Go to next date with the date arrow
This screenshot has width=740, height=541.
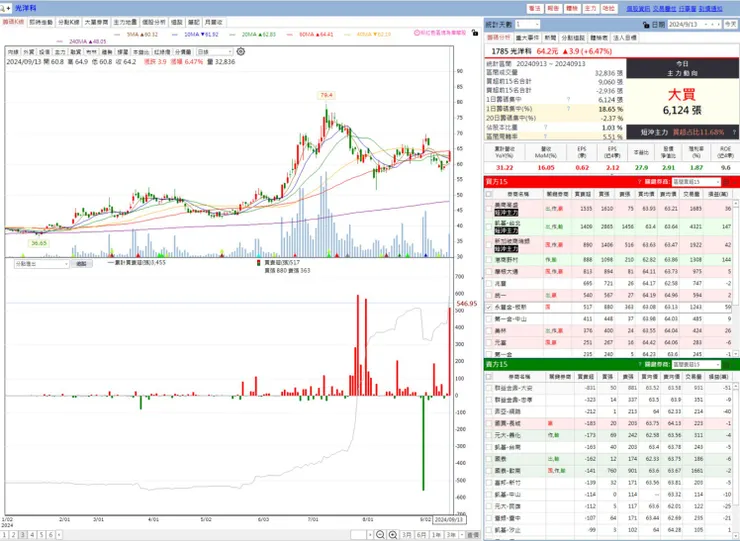click(718, 25)
